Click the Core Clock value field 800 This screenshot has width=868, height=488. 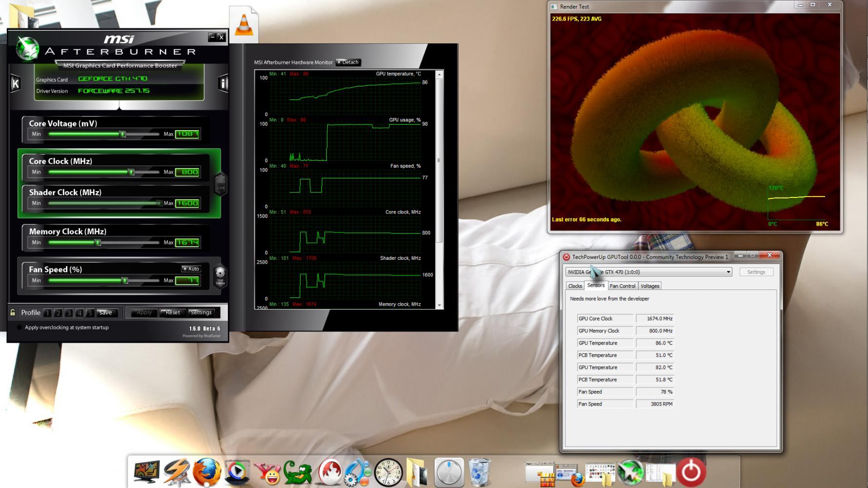[187, 172]
